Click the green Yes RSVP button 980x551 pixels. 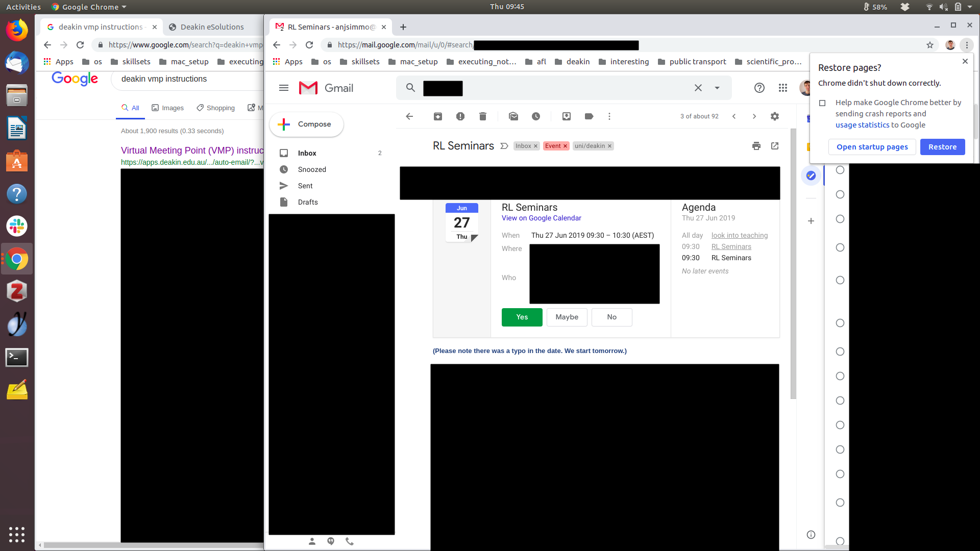pos(522,317)
